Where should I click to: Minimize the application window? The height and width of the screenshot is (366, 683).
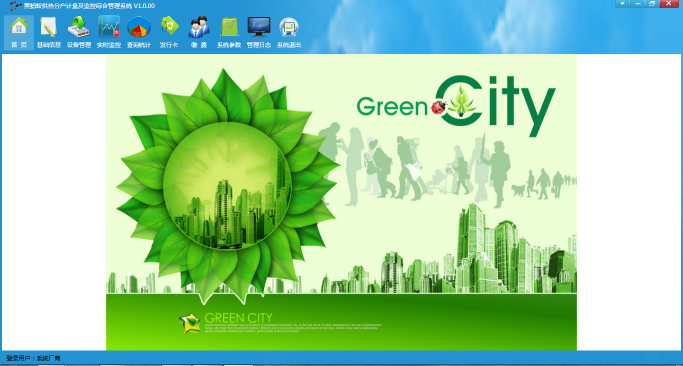637,3
